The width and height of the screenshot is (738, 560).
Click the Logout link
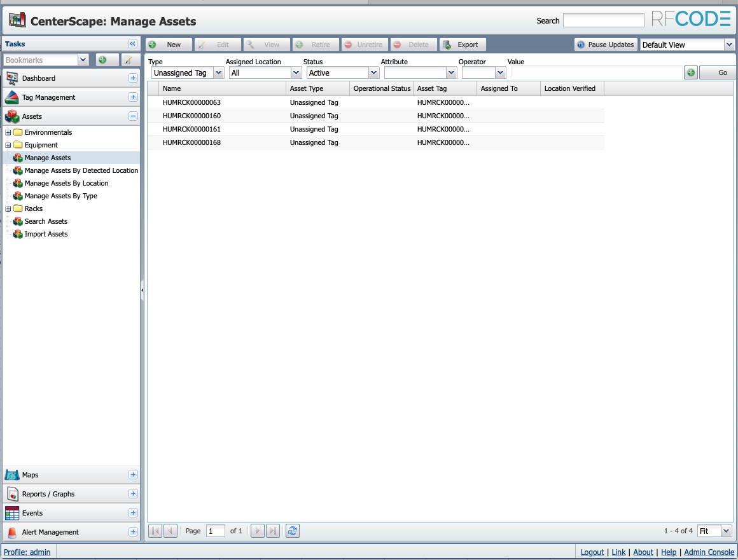592,552
